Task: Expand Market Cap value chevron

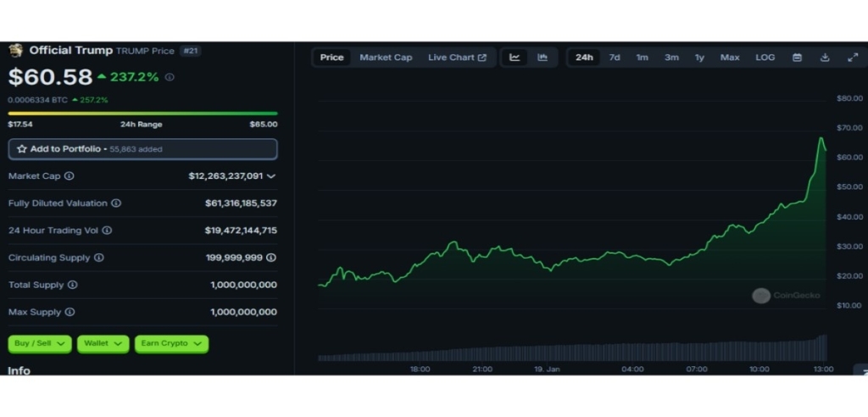Action: [x=271, y=176]
